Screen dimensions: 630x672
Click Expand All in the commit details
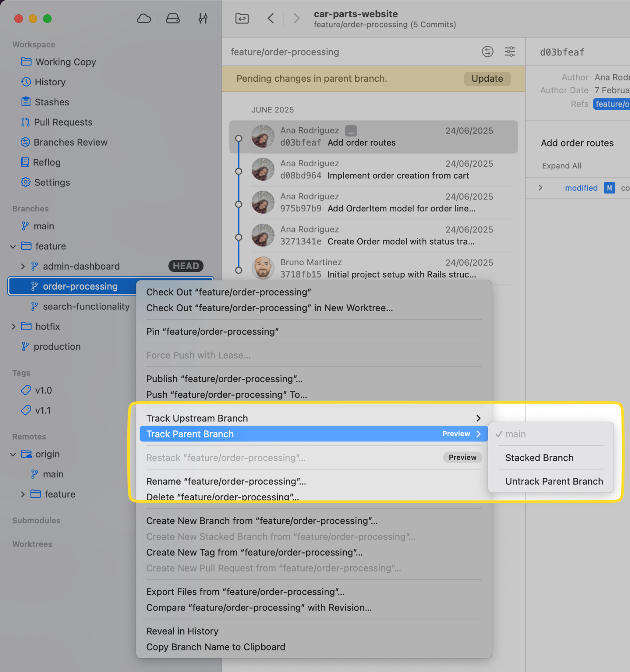pos(561,166)
